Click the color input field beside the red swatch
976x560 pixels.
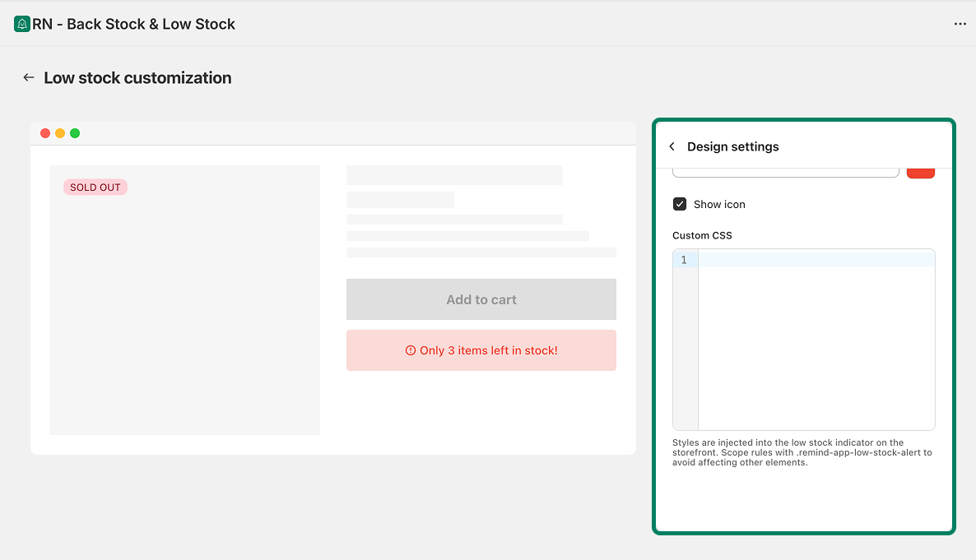(x=785, y=172)
